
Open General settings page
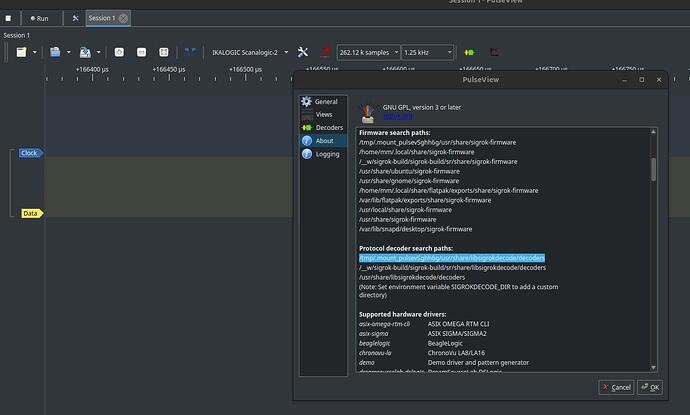pos(323,102)
